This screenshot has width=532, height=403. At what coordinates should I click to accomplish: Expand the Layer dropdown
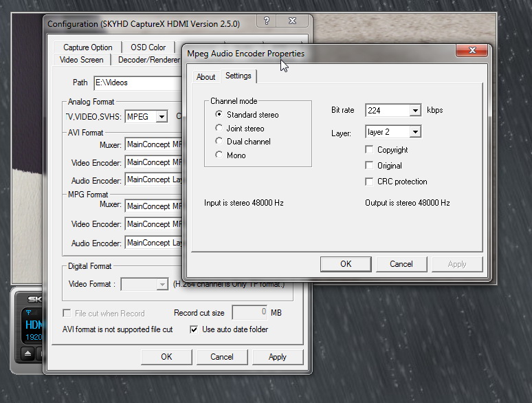pos(414,132)
